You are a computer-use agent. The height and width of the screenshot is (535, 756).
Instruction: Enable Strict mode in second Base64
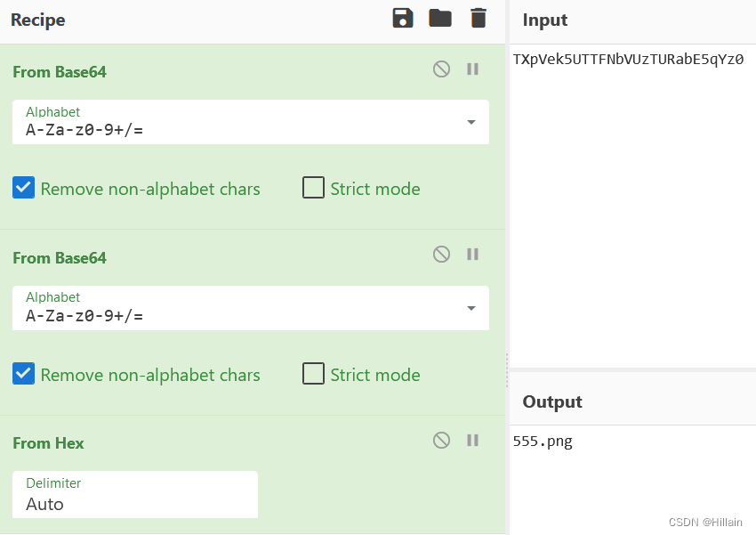tap(313, 374)
